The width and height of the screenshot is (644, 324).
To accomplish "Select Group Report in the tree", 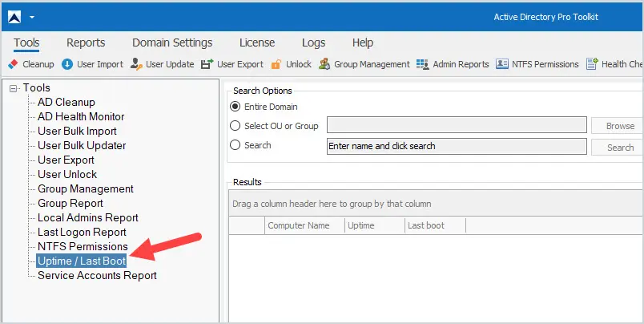I will tap(70, 203).
